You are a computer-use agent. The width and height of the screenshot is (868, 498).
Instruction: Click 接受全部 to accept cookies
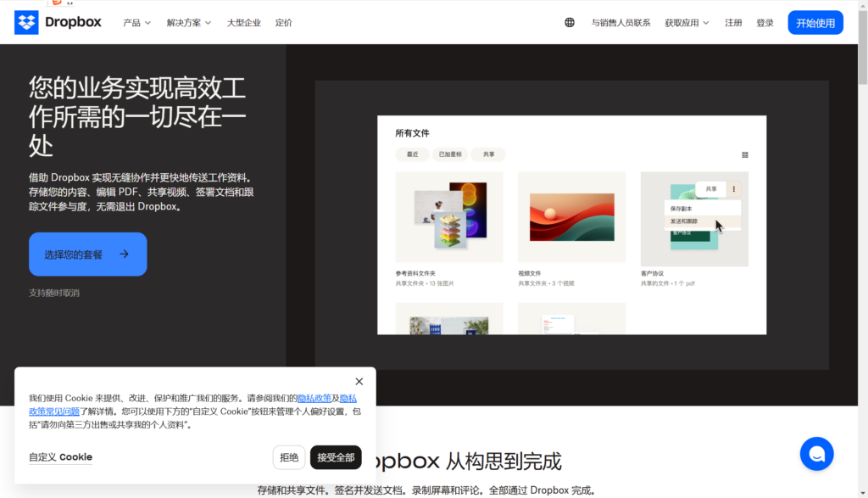pyautogui.click(x=336, y=457)
